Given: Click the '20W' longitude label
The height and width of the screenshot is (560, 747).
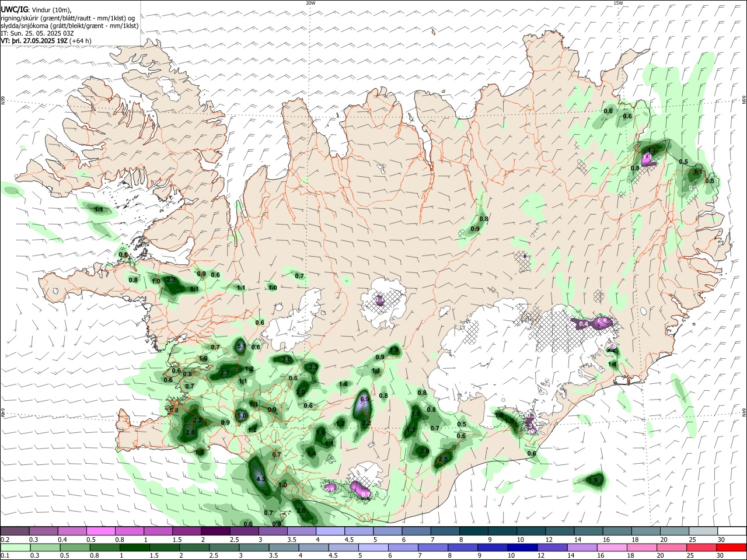Looking at the screenshot, I should click(310, 3).
